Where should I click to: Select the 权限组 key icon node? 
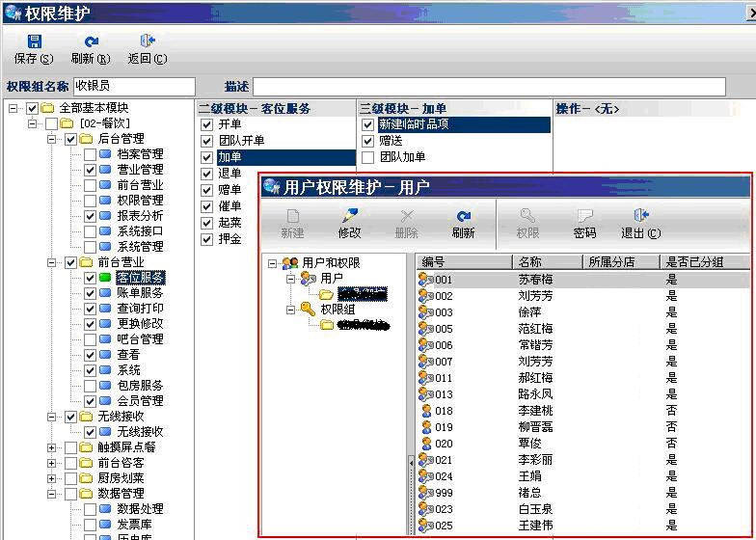coord(308,310)
